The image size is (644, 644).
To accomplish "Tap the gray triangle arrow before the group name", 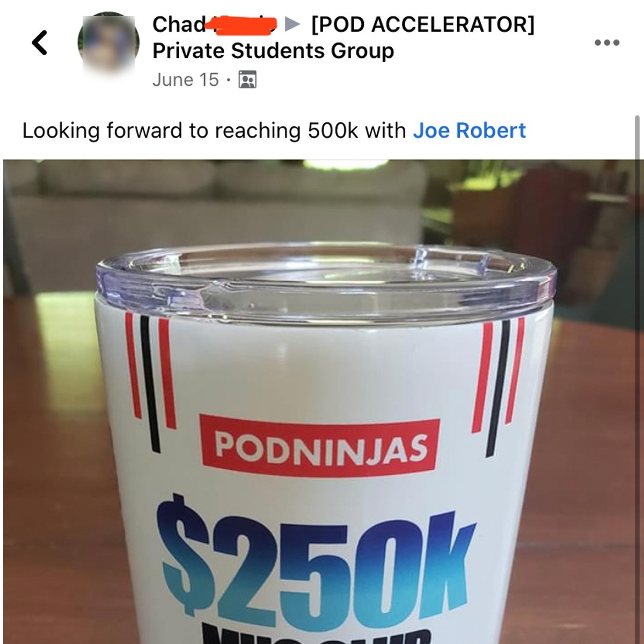I will 292,24.
